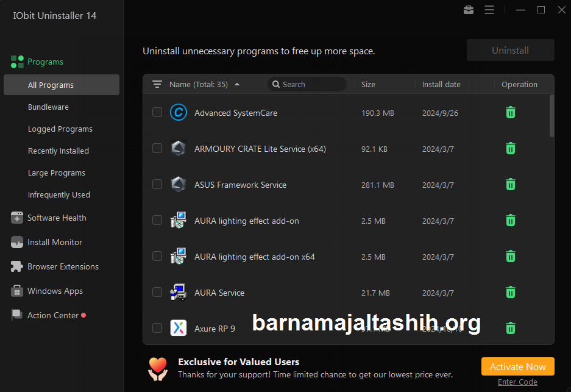
Task: Click the 92.1 KB size value
Action: (x=374, y=149)
